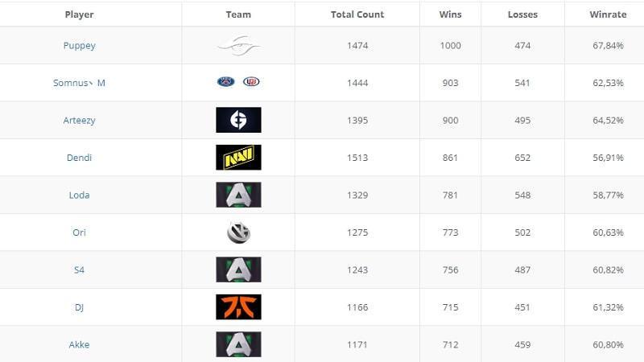Sort by the Losses column header
The width and height of the screenshot is (644, 362).
click(522, 14)
